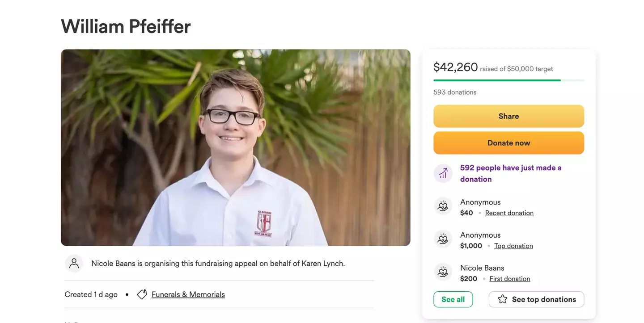644x323 pixels.
Task: Click the fundraiser photo of the boy
Action: [x=235, y=147]
